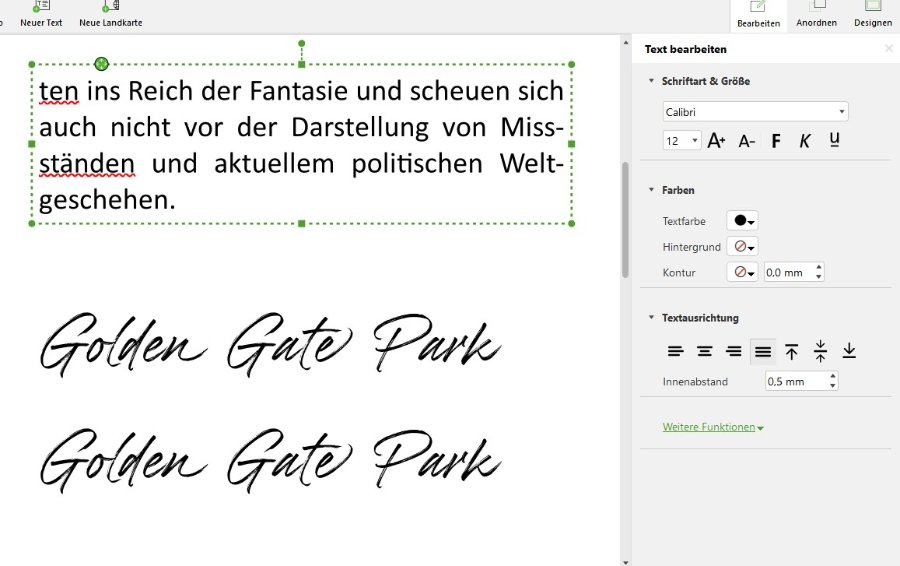Toggle italic formatting (K)

tap(805, 141)
